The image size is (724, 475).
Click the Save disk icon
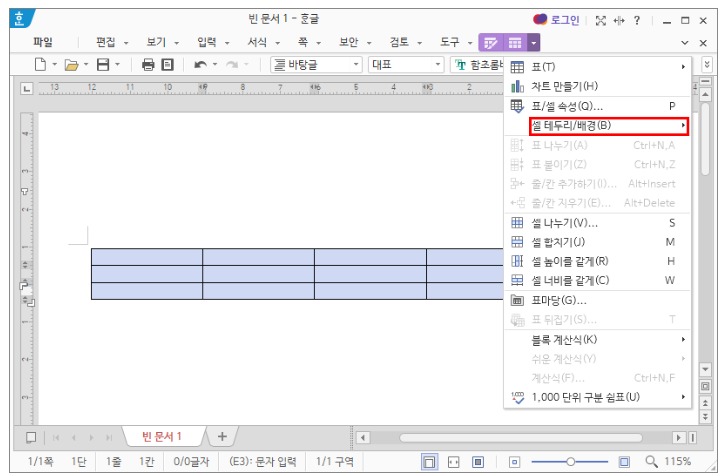tap(101, 64)
